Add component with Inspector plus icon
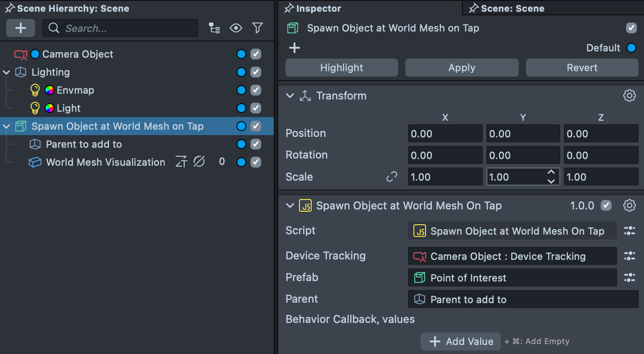The width and height of the screenshot is (644, 354). click(295, 48)
